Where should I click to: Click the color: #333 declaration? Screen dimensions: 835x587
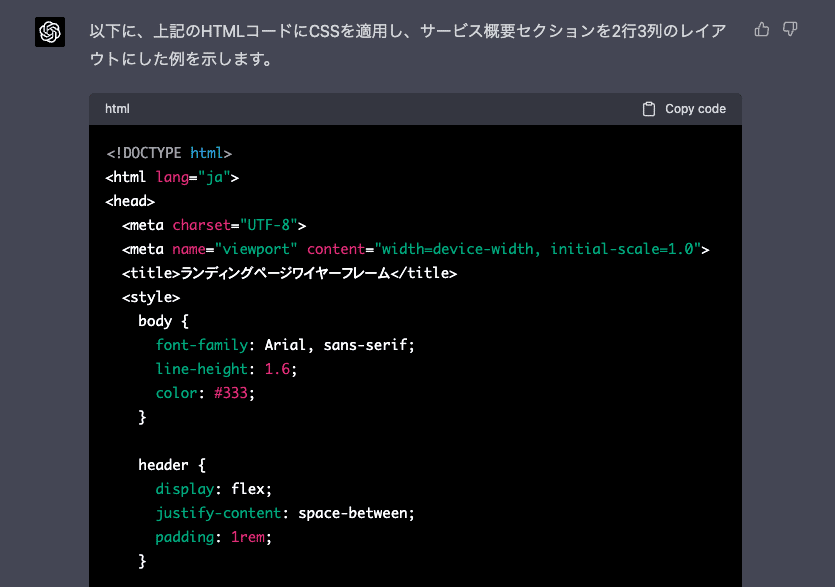[x=205, y=393]
